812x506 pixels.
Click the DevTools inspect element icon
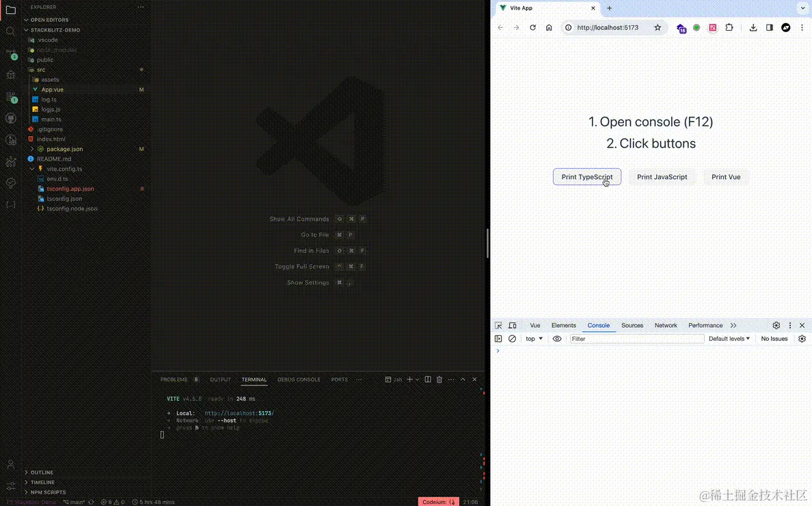498,326
